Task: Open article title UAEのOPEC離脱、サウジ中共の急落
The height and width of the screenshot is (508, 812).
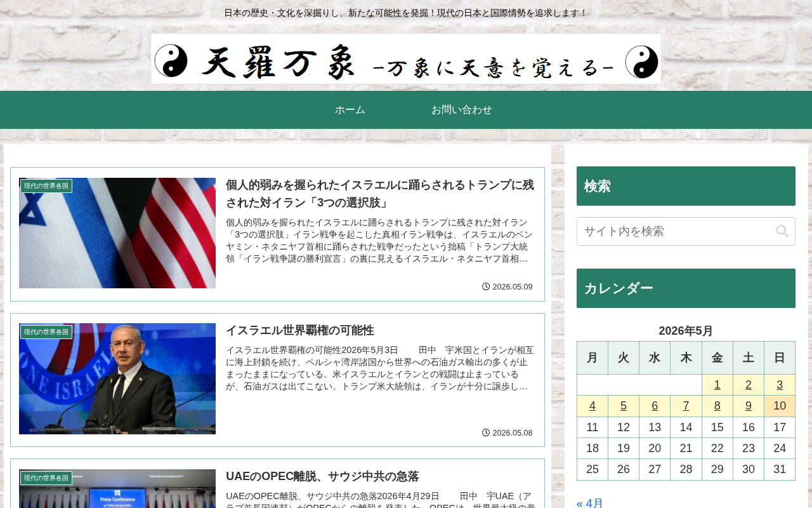Action: click(322, 476)
